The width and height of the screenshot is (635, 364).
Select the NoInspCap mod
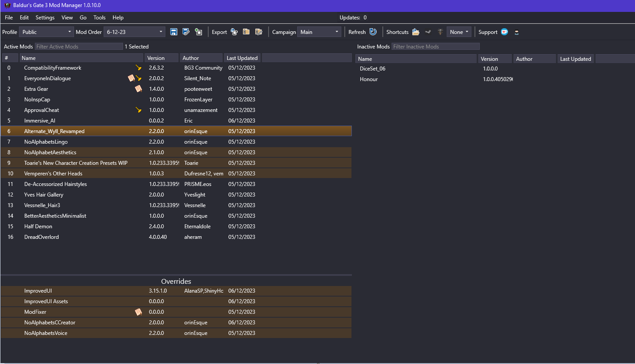176,100
